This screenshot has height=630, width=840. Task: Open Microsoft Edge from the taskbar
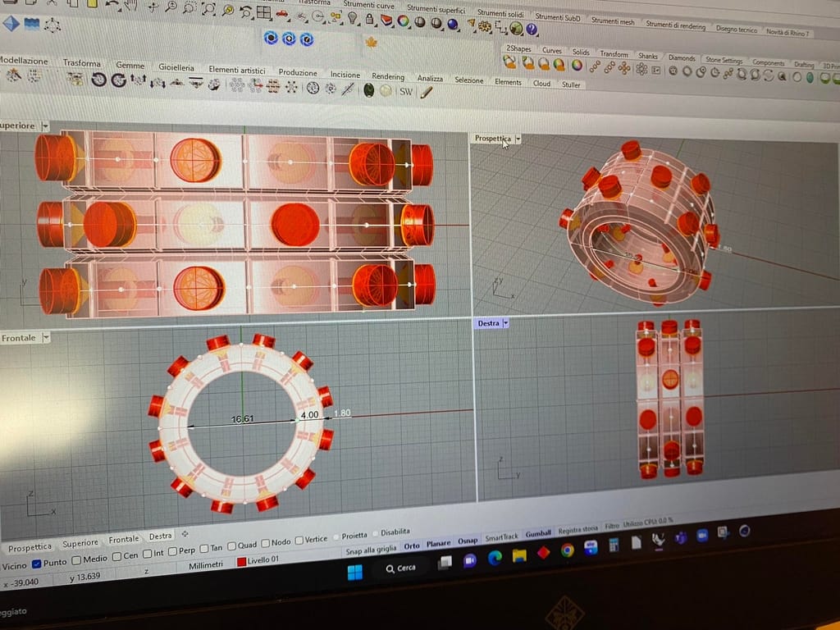pyautogui.click(x=495, y=558)
